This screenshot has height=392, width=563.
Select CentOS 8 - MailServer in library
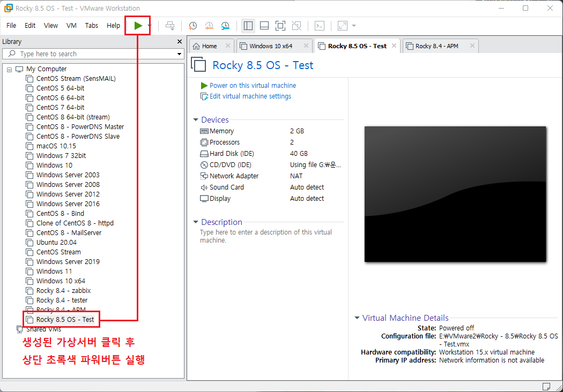click(x=69, y=233)
